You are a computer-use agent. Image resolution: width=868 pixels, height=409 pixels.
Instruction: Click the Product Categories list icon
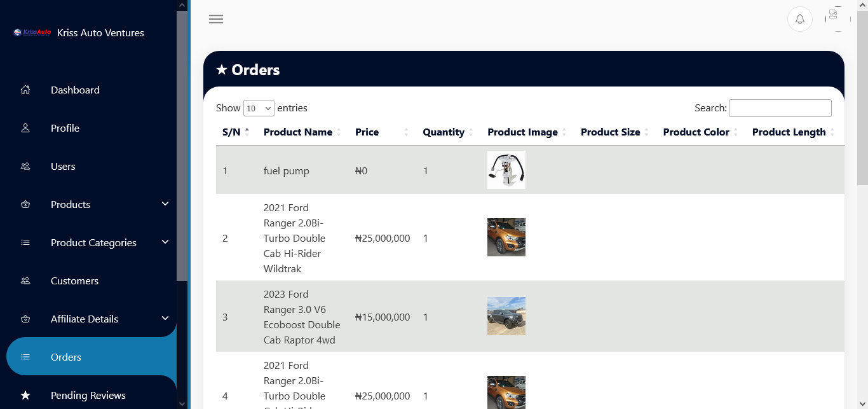pos(25,242)
